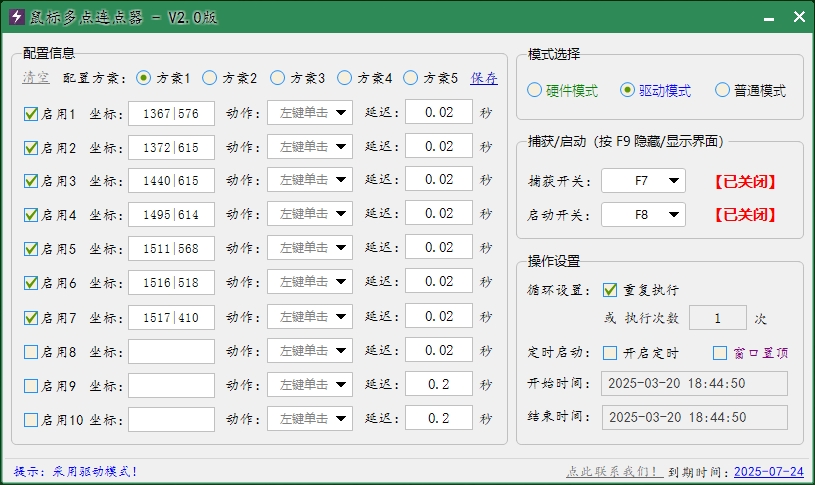Click the lightning bolt app icon
The height and width of the screenshot is (485, 815).
pos(16,17)
